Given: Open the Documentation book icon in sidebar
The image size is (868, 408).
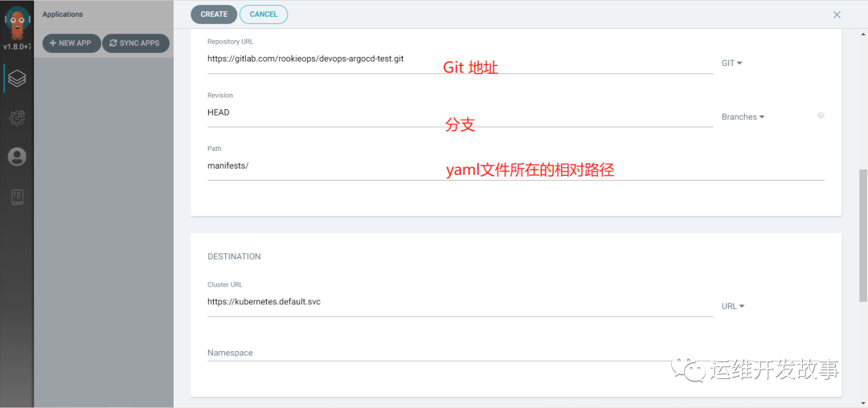Looking at the screenshot, I should (x=17, y=198).
